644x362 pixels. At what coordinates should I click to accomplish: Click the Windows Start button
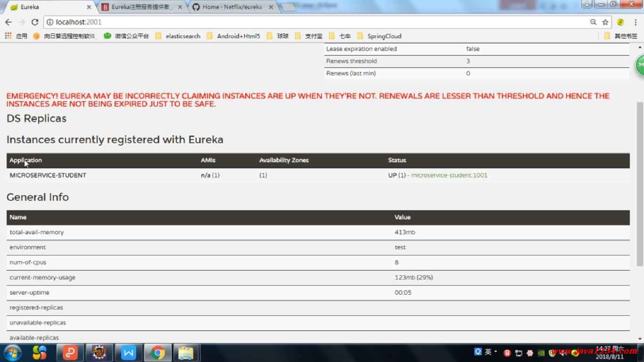coord(12,353)
